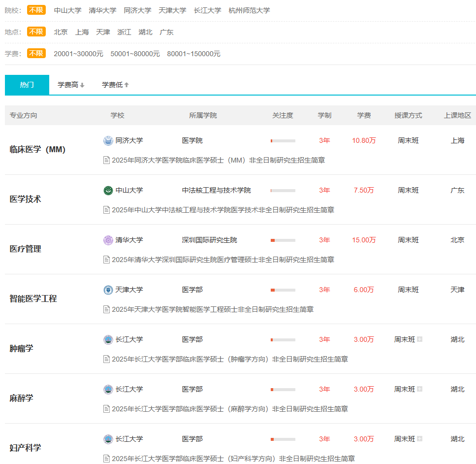The width and height of the screenshot is (476, 464).
Task: Open 长江大学麻醉学方向 brochure link
Action: point(230,409)
